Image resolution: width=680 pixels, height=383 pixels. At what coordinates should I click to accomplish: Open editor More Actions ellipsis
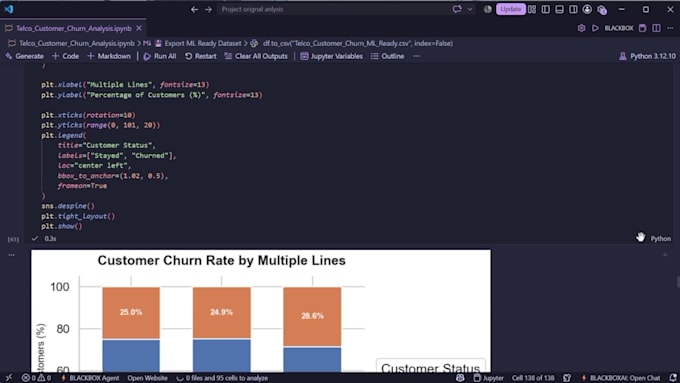[670, 28]
